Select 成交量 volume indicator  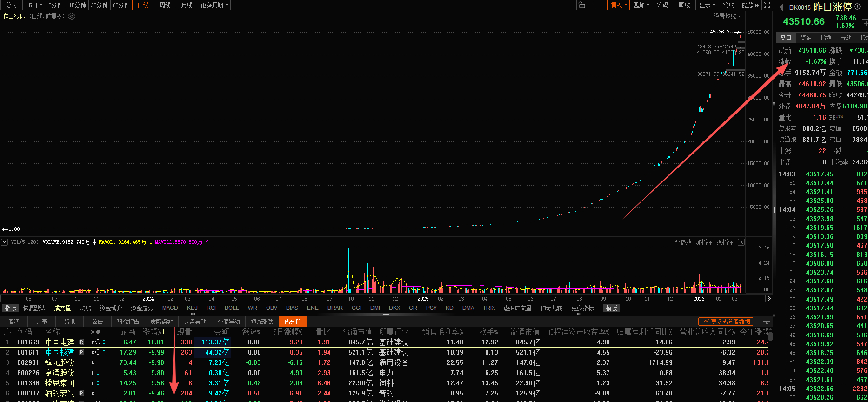click(62, 308)
